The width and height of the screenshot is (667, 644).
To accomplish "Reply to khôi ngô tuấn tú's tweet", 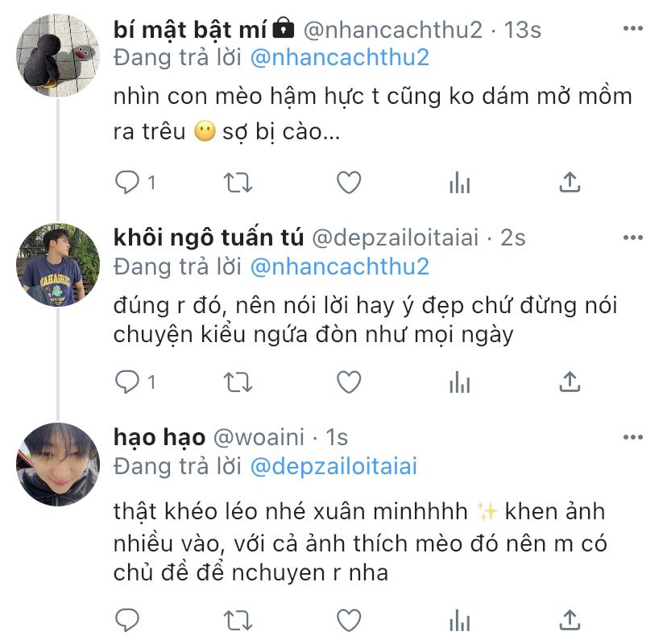I will click(126, 382).
